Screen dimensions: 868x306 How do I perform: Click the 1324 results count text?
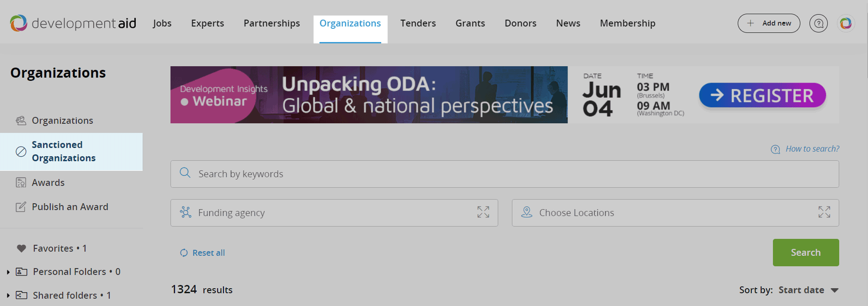pos(202,290)
